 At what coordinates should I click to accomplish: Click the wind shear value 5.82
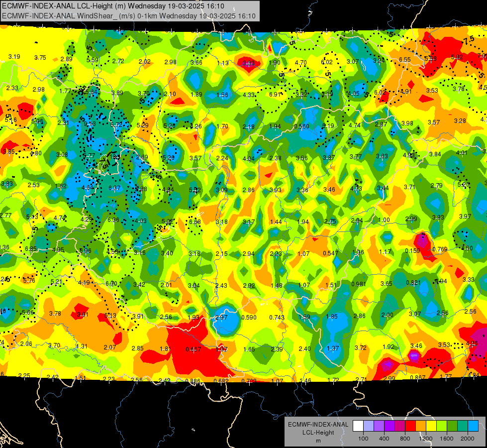coord(457,57)
